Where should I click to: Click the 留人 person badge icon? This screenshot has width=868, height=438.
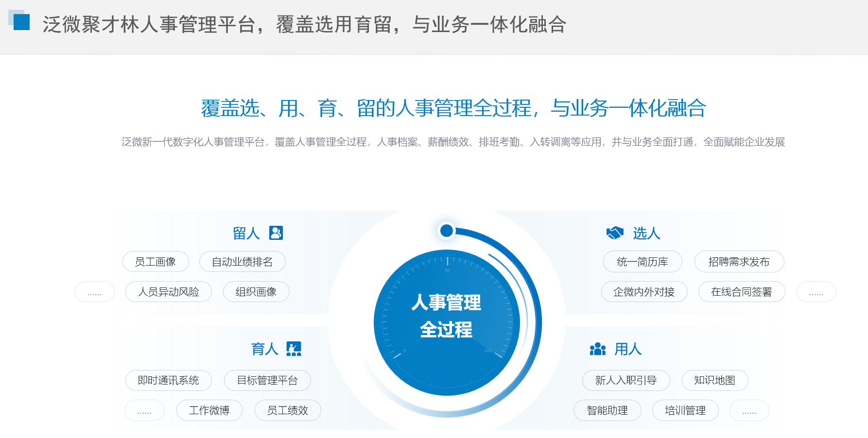276,233
